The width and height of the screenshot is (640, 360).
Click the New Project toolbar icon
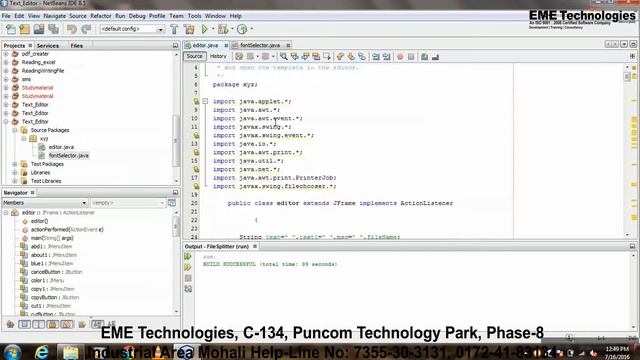24,29
